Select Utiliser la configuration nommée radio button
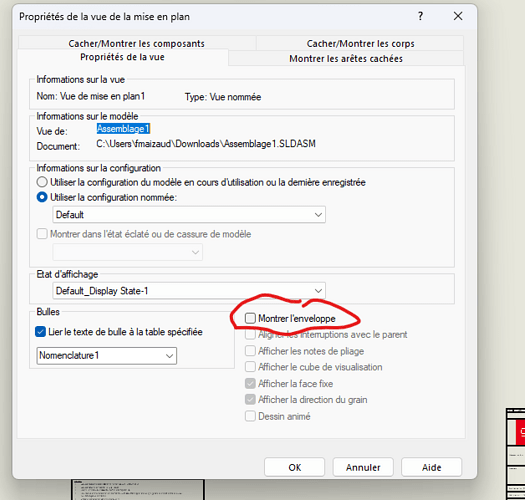Image resolution: width=525 pixels, height=500 pixels. click(x=42, y=197)
